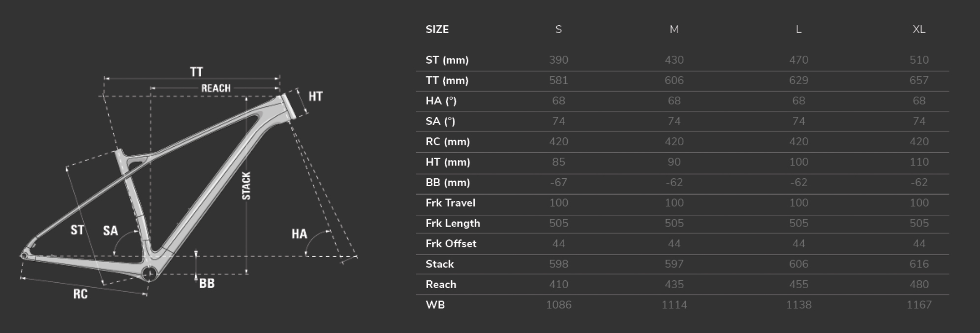Click the WB row label
980x333 pixels.
[435, 305]
